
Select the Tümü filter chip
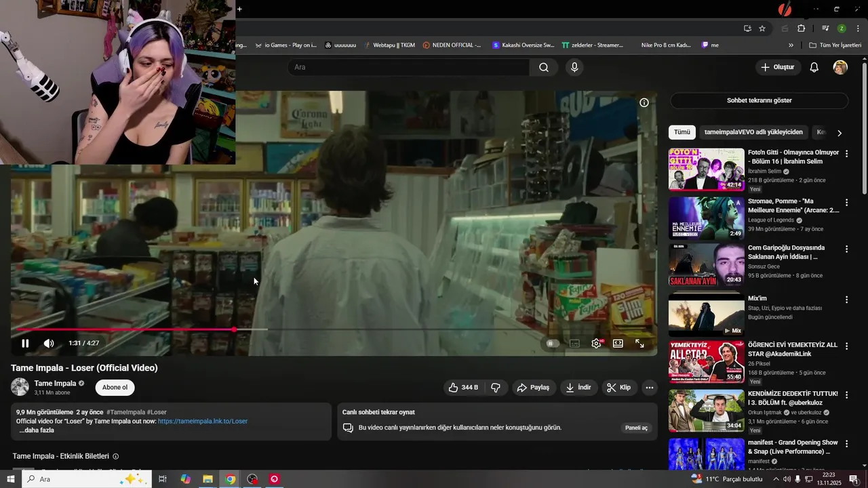coord(682,132)
